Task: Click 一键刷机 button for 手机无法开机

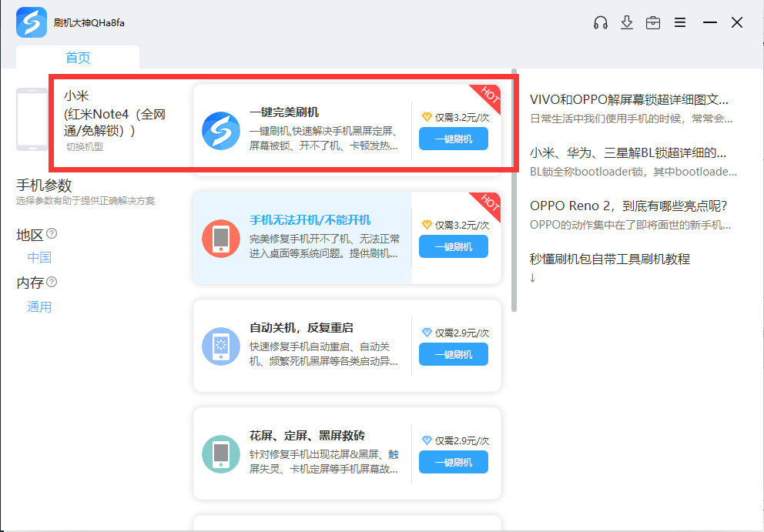Action: (x=453, y=246)
